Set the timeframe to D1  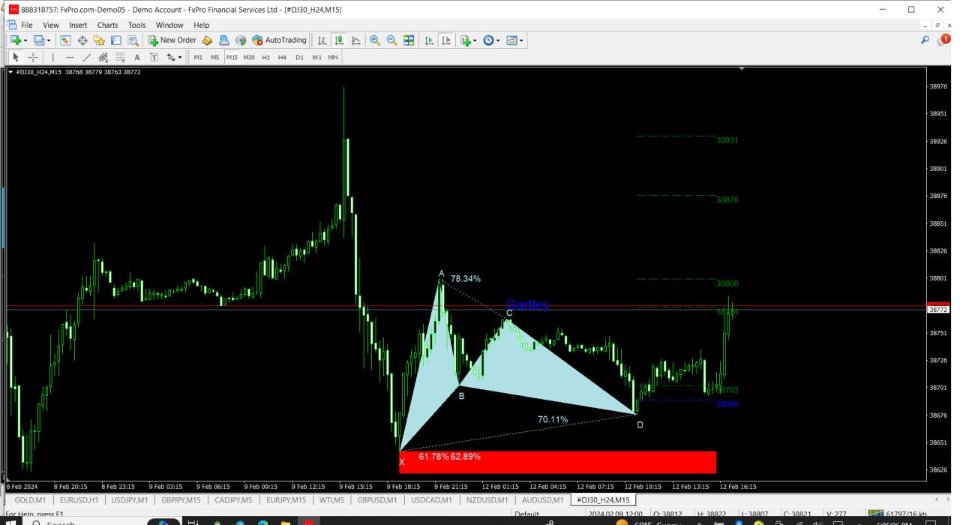click(x=299, y=58)
